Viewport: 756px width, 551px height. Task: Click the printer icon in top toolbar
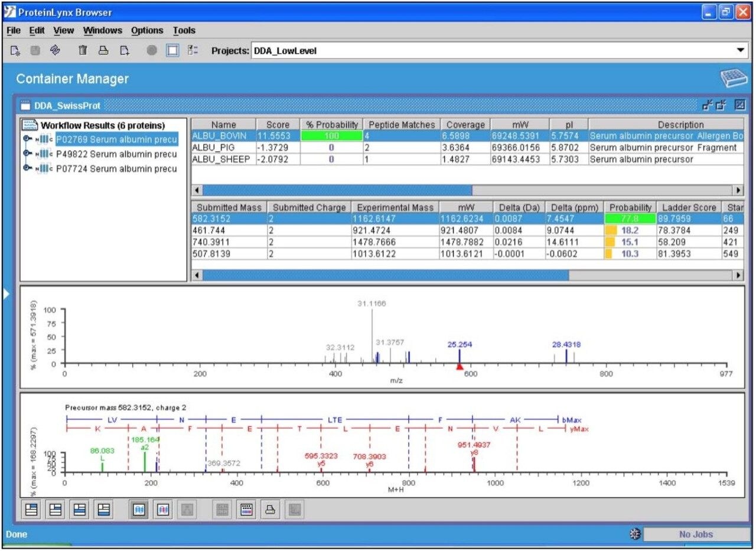(x=103, y=51)
